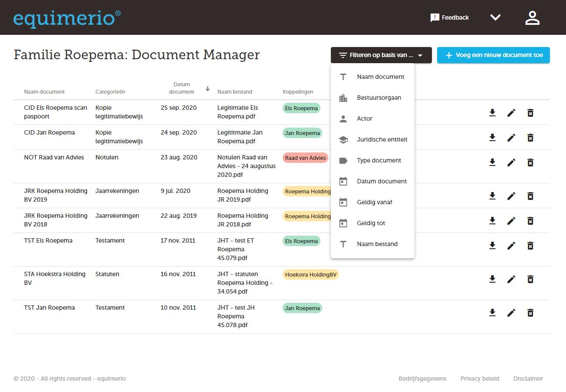566x392 pixels.
Task: Delete the CID Jan Roepema document
Action: tap(530, 138)
